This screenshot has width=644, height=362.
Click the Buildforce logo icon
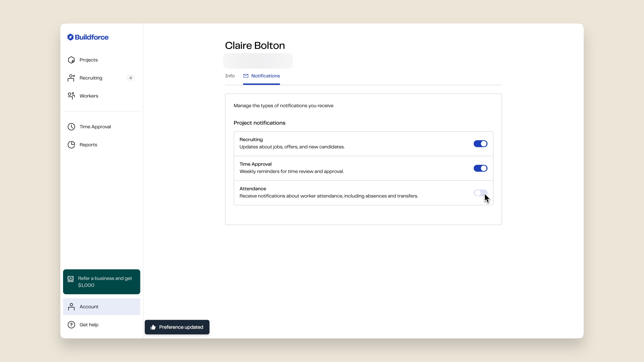click(70, 37)
